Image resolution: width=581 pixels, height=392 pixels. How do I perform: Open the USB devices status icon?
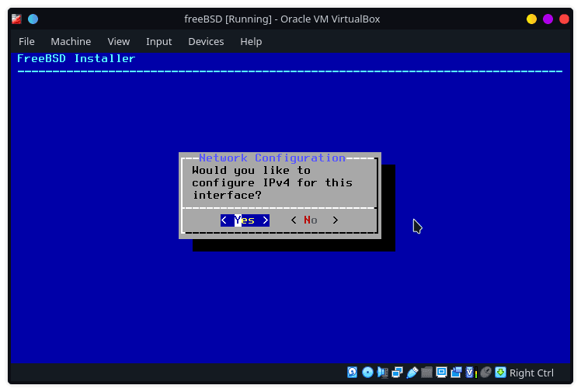tap(412, 373)
